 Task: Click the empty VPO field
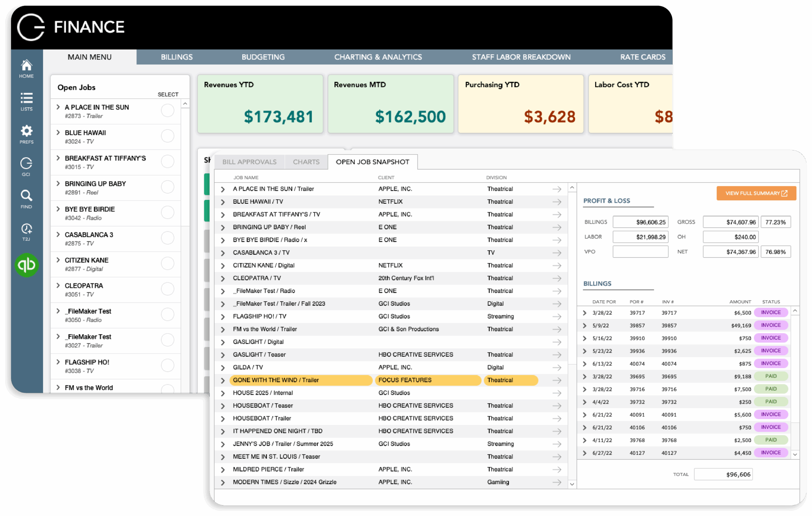click(640, 252)
